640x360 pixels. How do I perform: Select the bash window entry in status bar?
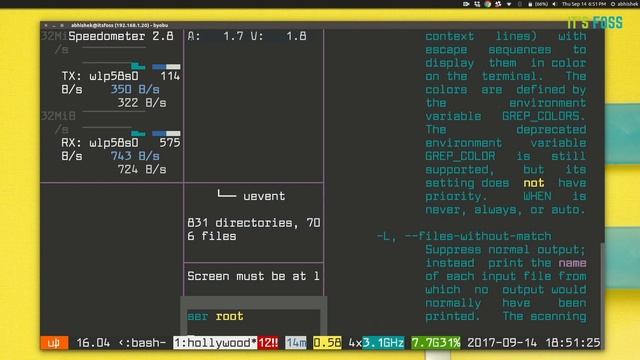[142, 343]
